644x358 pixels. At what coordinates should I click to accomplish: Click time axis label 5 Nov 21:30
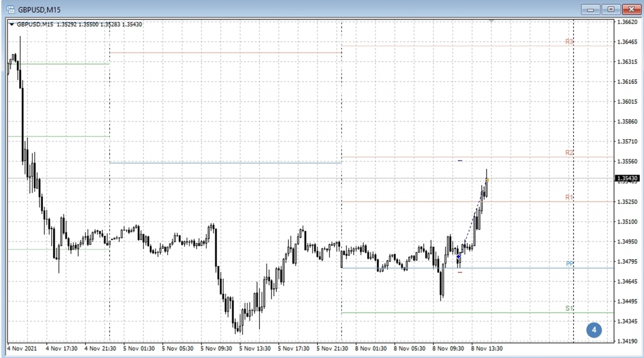point(332,348)
